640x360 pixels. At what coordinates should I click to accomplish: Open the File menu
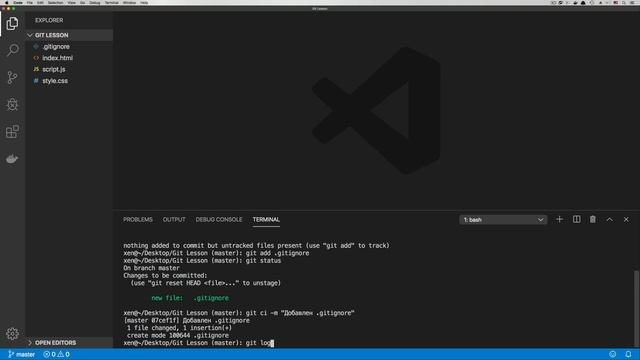click(x=30, y=2)
